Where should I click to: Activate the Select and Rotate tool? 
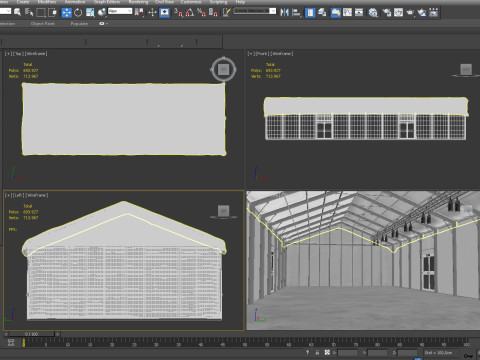pos(78,13)
